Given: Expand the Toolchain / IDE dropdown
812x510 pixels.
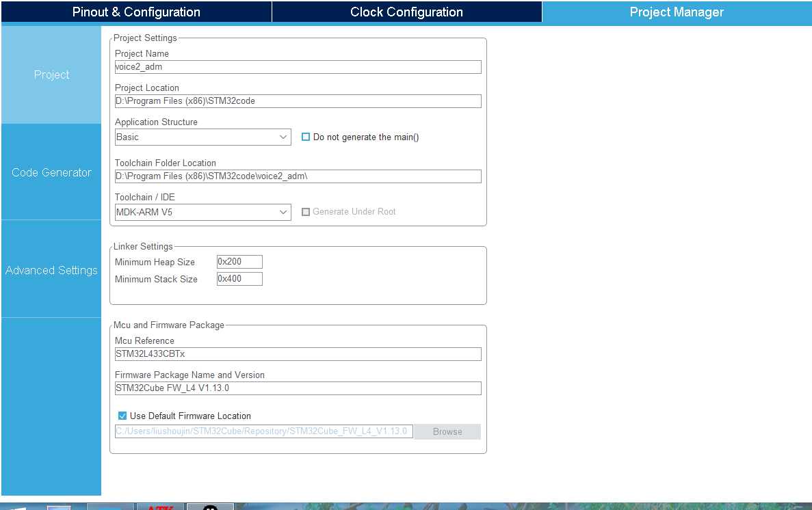Looking at the screenshot, I should click(203, 213).
